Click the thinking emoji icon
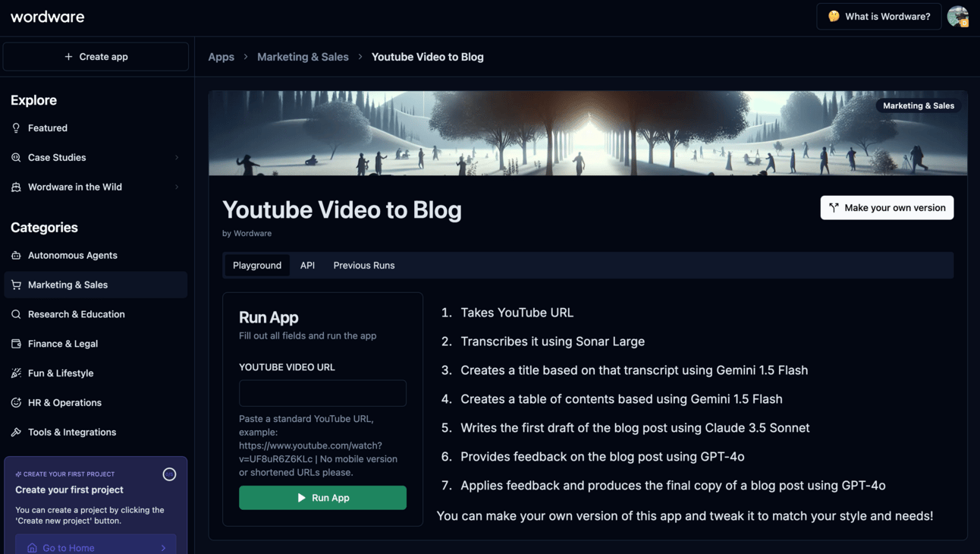 pyautogui.click(x=834, y=17)
